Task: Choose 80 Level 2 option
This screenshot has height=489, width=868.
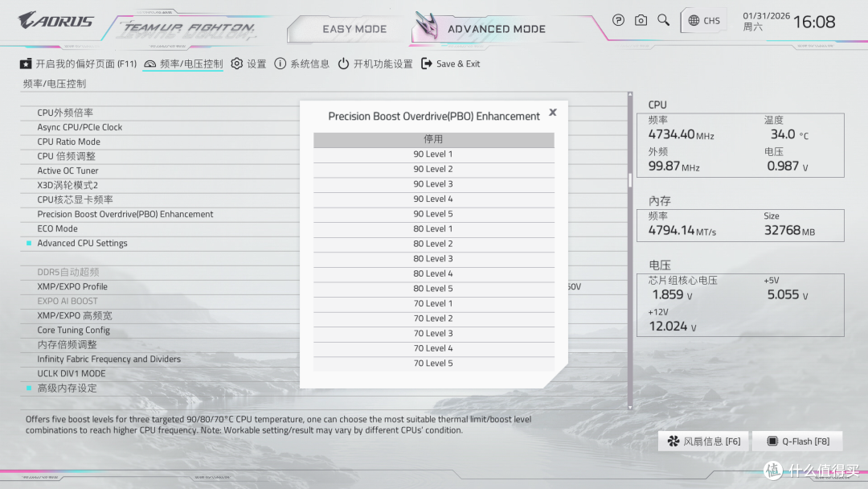Action: tap(433, 244)
